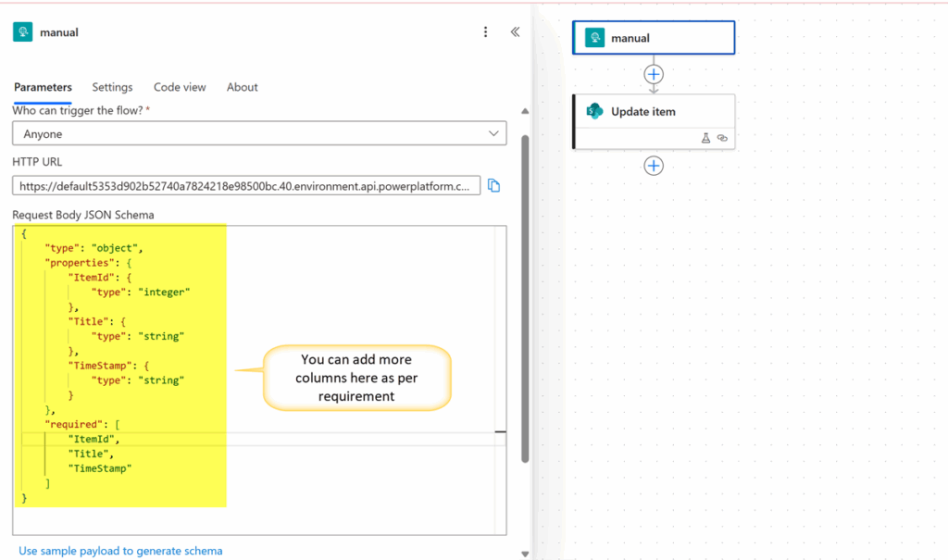Viewport: 948px width, 560px height.
Task: Click the flask icon on Update item
Action: pos(705,138)
